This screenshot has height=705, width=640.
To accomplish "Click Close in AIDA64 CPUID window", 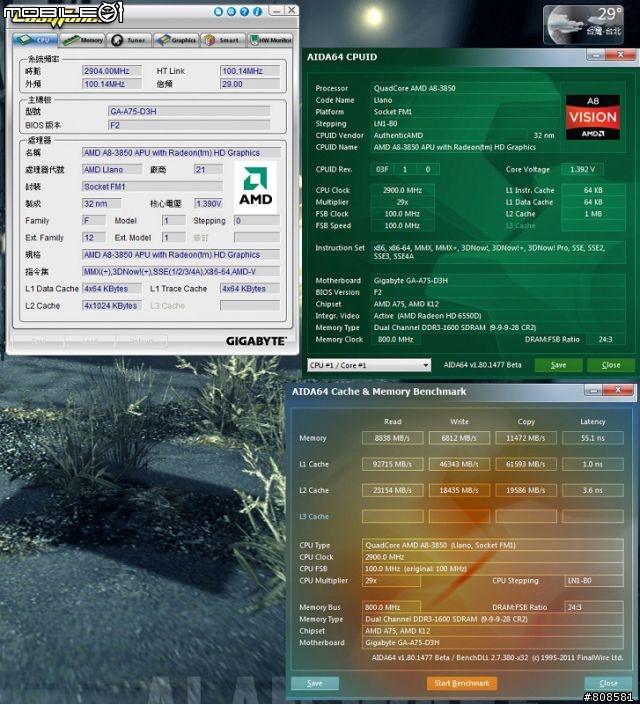I will point(611,365).
